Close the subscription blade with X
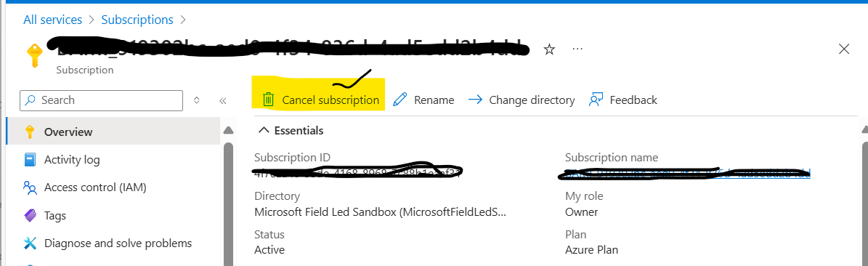Screen dimensions: 868x266 (844, 49)
